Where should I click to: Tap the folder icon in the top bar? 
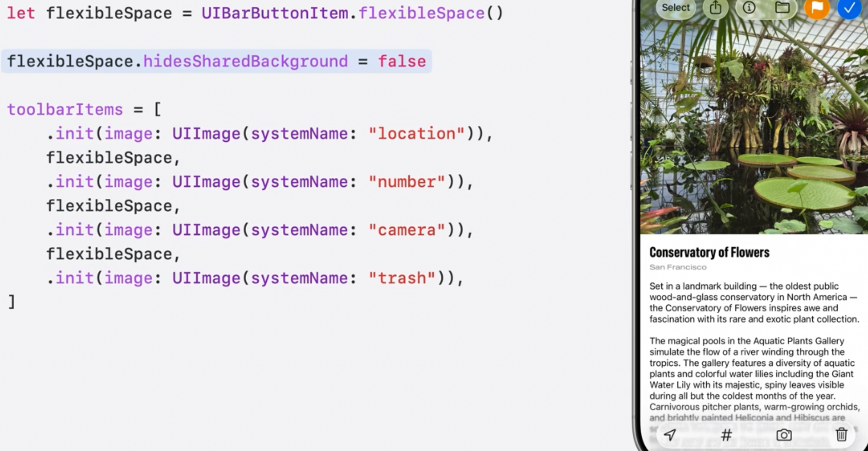point(782,7)
